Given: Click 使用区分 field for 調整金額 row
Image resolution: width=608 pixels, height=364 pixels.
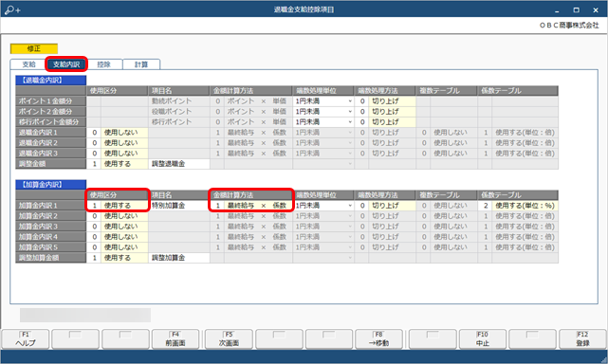Looking at the screenshot, I should tap(117, 164).
